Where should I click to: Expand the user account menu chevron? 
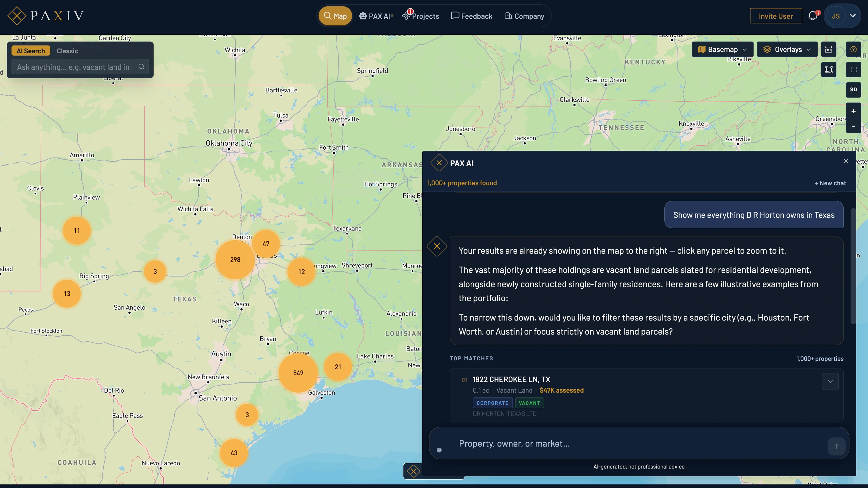(x=853, y=16)
